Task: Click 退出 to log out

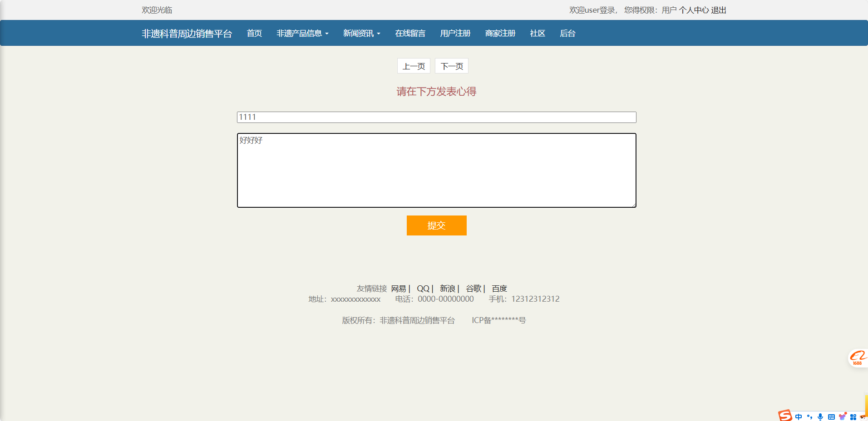Action: (720, 10)
